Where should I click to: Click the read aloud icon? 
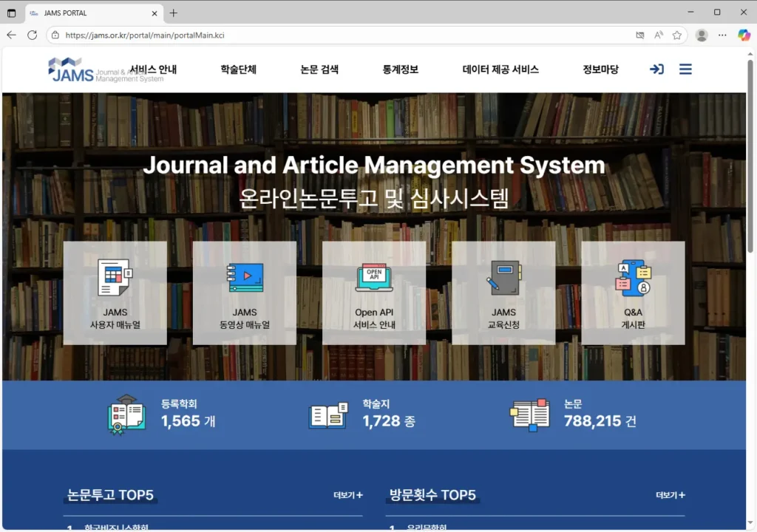659,35
